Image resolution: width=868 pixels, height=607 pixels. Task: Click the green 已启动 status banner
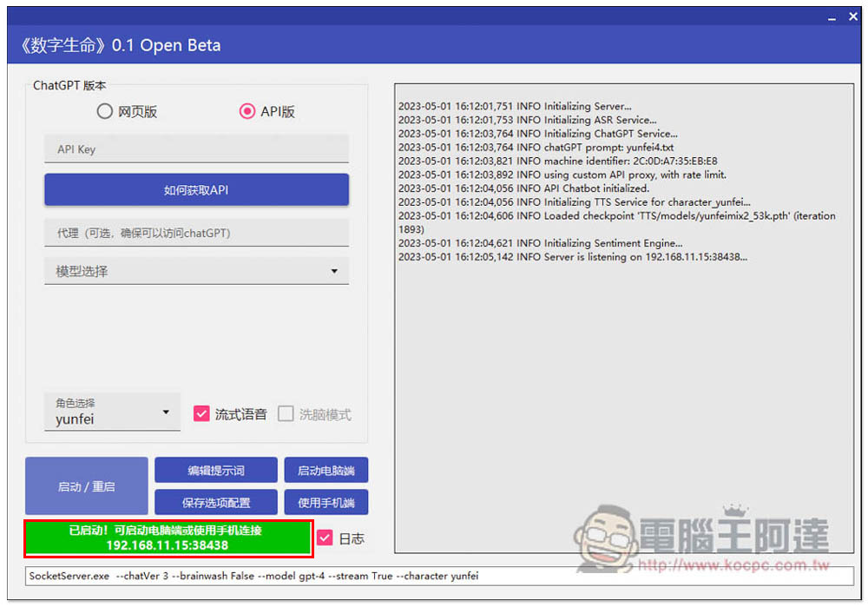click(168, 538)
